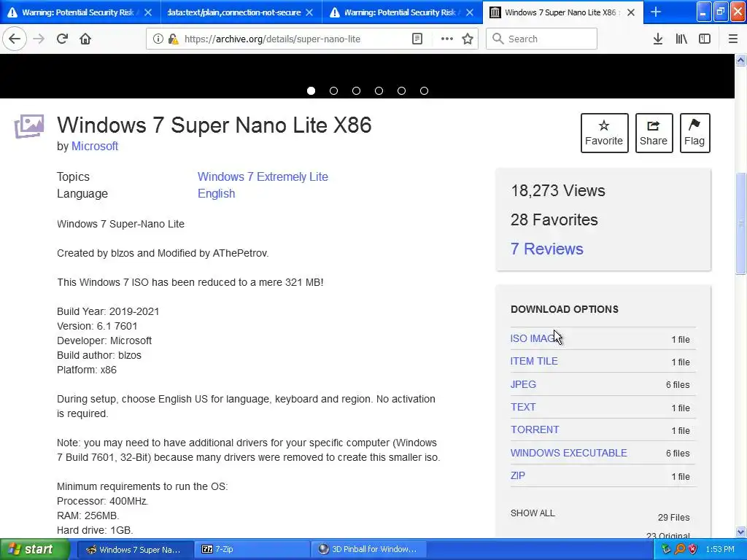Image resolution: width=747 pixels, height=560 pixels.
Task: Switch to 7-Zip taskbar window
Action: pos(252,549)
